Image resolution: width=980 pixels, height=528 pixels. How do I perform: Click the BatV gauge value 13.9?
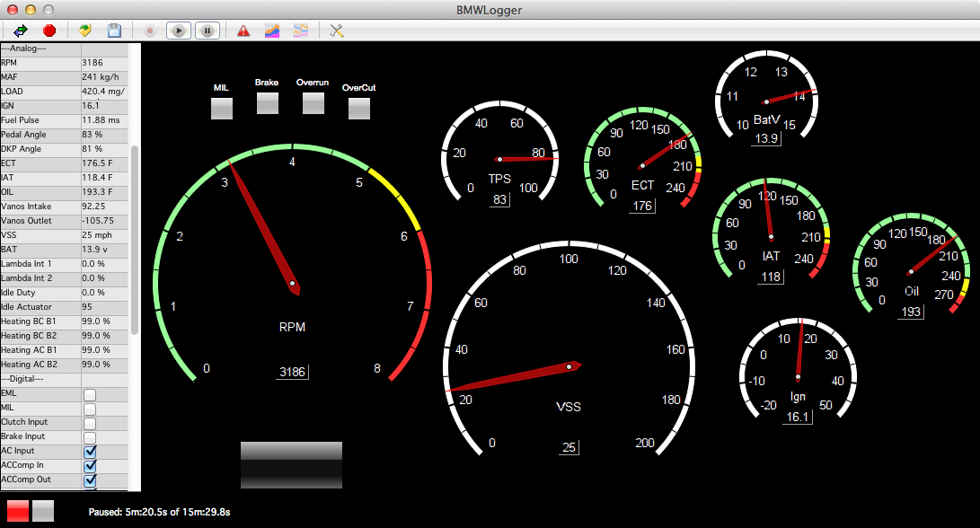[x=766, y=138]
